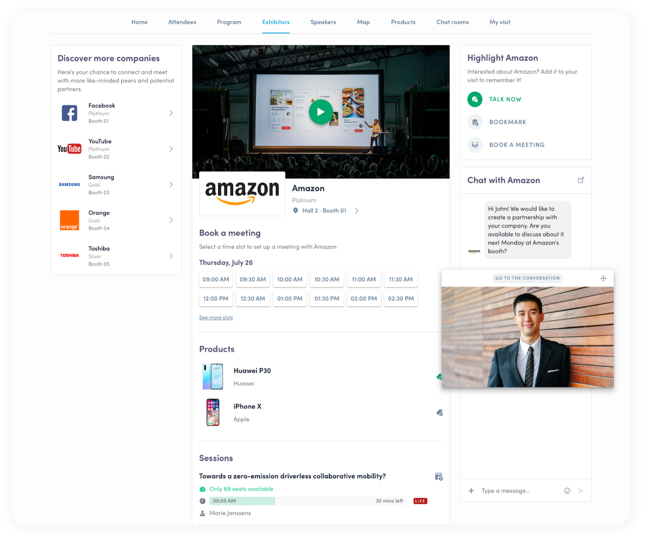Switch to the Products tab
Viewport: 645px width, 539px height.
(403, 22)
